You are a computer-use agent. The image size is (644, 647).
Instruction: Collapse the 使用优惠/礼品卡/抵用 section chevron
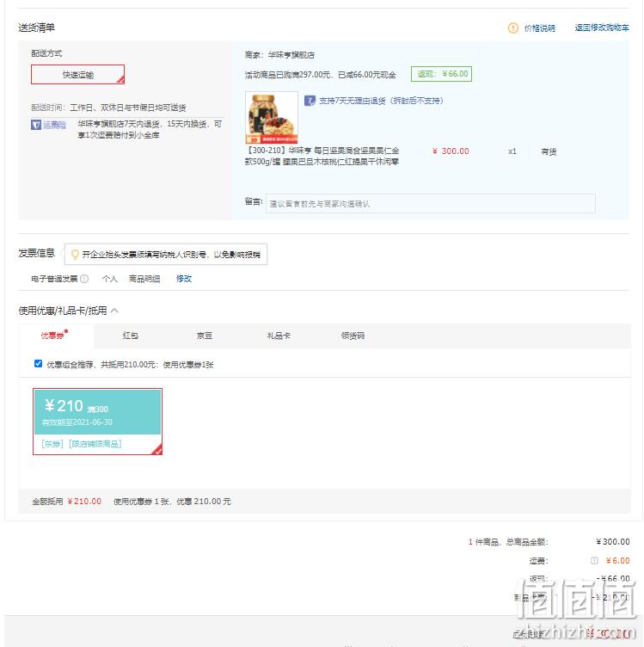(114, 311)
